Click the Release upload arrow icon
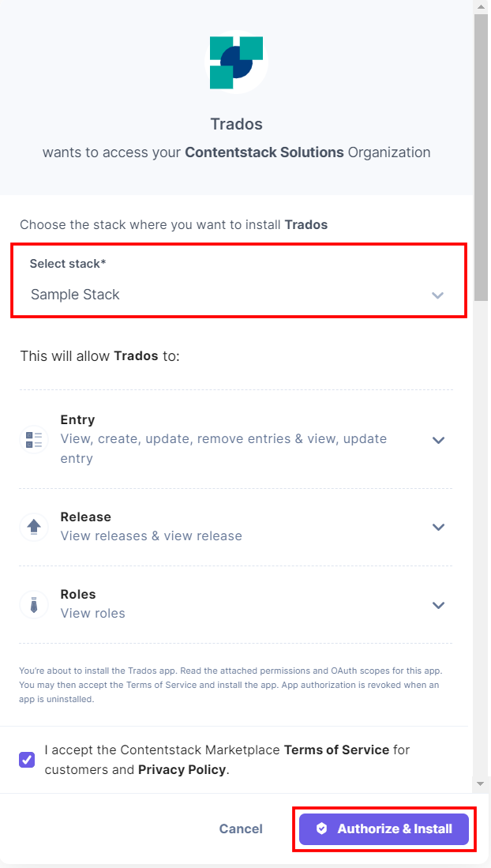The width and height of the screenshot is (491, 868). [x=33, y=527]
